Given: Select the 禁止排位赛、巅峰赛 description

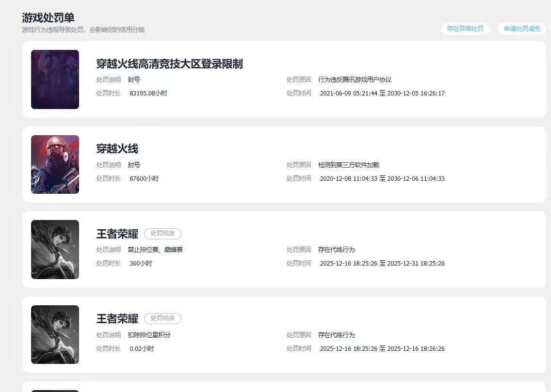Looking at the screenshot, I should click(155, 250).
